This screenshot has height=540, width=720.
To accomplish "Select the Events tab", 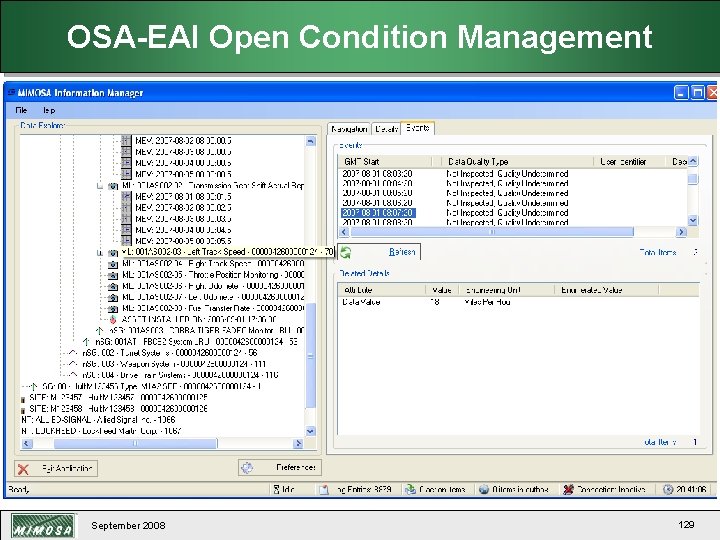I will click(x=417, y=128).
